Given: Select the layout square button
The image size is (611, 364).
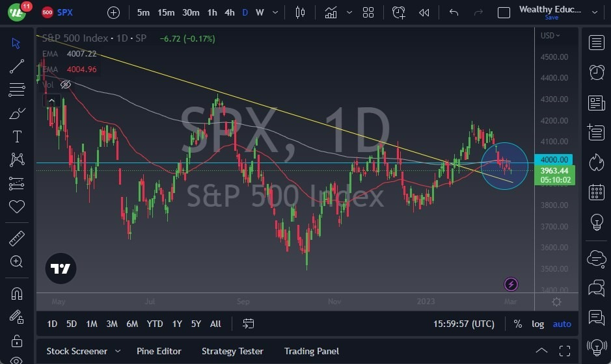Looking at the screenshot, I should pyautogui.click(x=504, y=12).
